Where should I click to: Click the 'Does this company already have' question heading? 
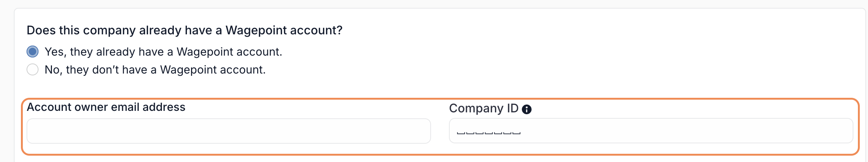[x=185, y=30]
